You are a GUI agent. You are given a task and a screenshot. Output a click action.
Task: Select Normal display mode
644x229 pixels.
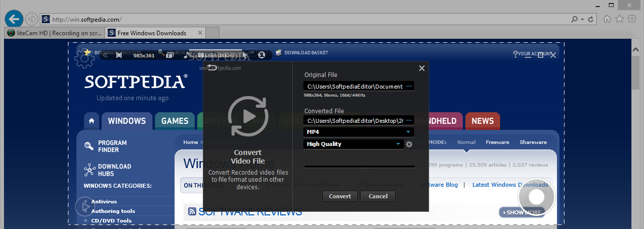coord(466,142)
